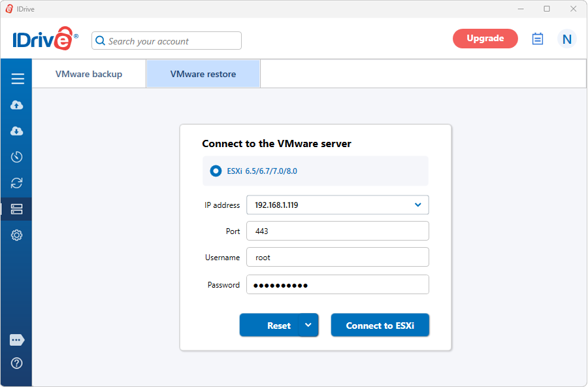Image resolution: width=588 pixels, height=387 pixels.
Task: Open the scheduler clock icon
Action: pyautogui.click(x=16, y=157)
